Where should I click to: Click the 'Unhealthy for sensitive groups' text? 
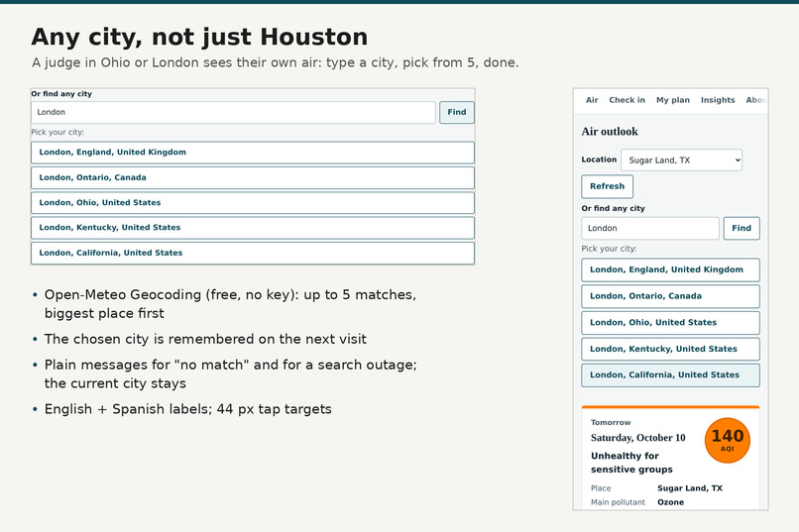pyautogui.click(x=631, y=463)
